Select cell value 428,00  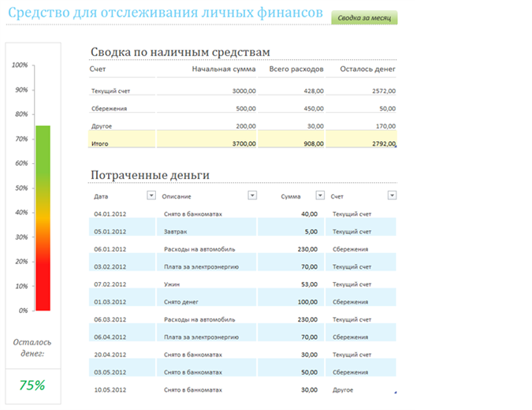click(x=314, y=91)
